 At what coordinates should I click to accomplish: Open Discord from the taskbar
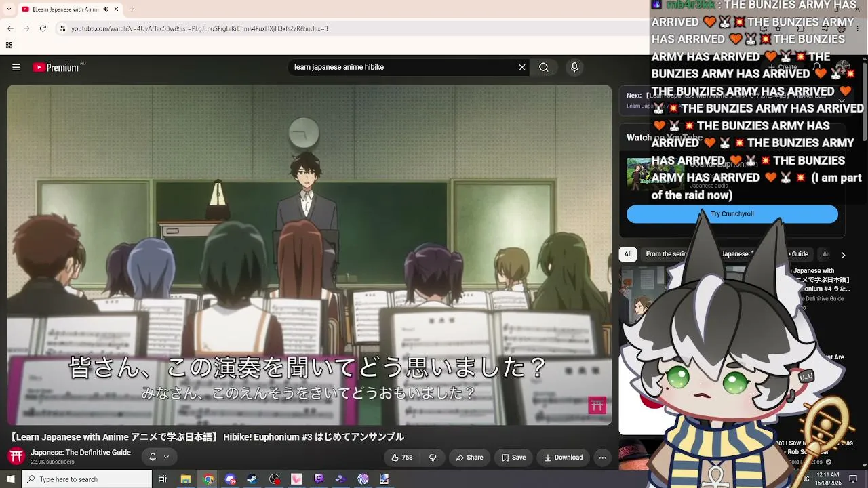coord(231,479)
